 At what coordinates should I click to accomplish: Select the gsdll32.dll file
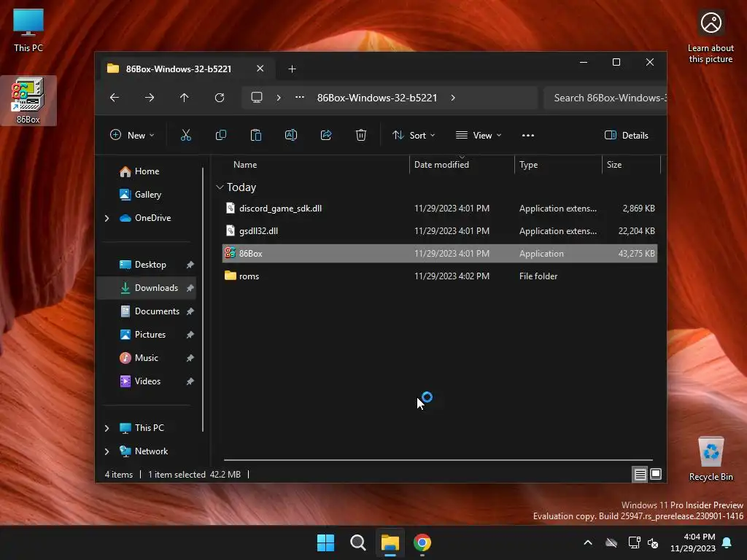coord(440,231)
